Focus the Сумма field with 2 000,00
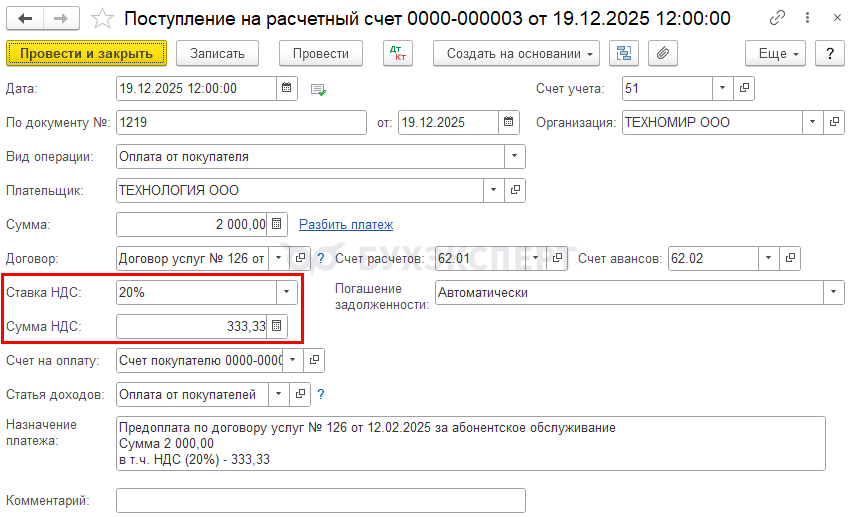 click(192, 224)
